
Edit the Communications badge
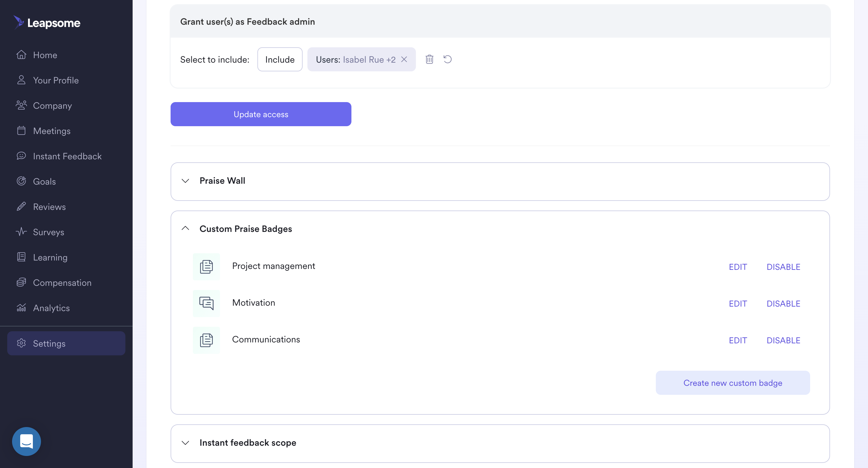coord(738,340)
